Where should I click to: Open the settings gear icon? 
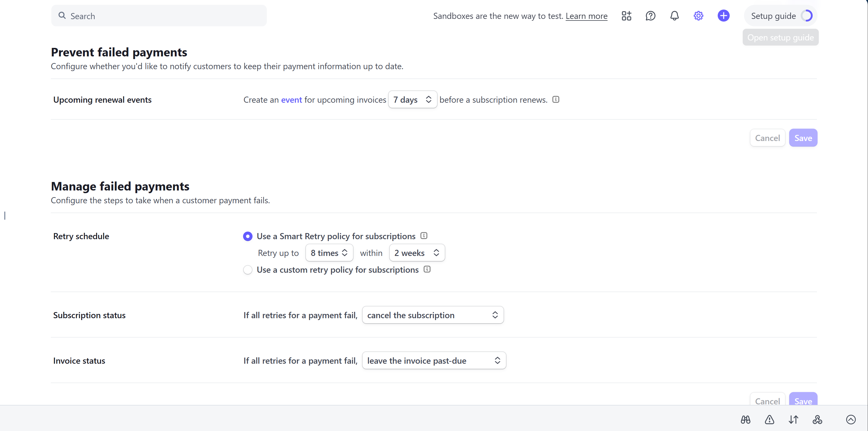tap(698, 16)
